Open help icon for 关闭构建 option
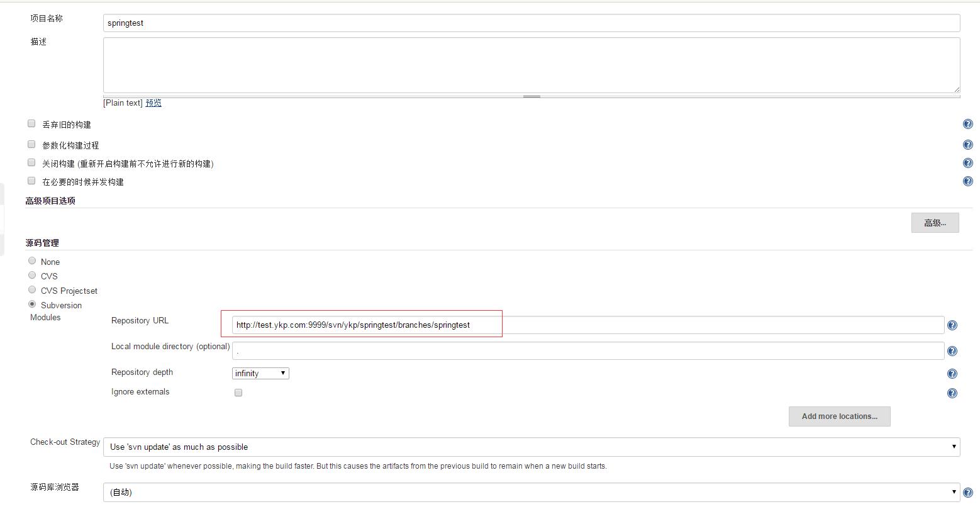The image size is (980, 514). 967,163
